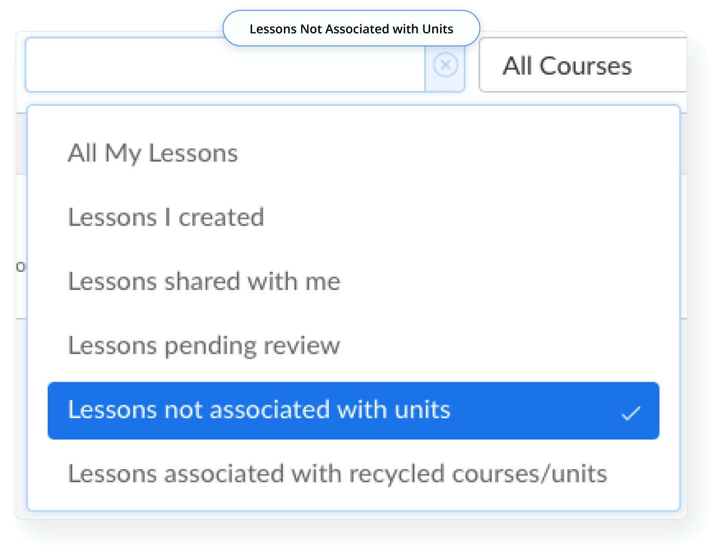Open the All Courses dropdown
The height and width of the screenshot is (560, 728).
pos(583,66)
